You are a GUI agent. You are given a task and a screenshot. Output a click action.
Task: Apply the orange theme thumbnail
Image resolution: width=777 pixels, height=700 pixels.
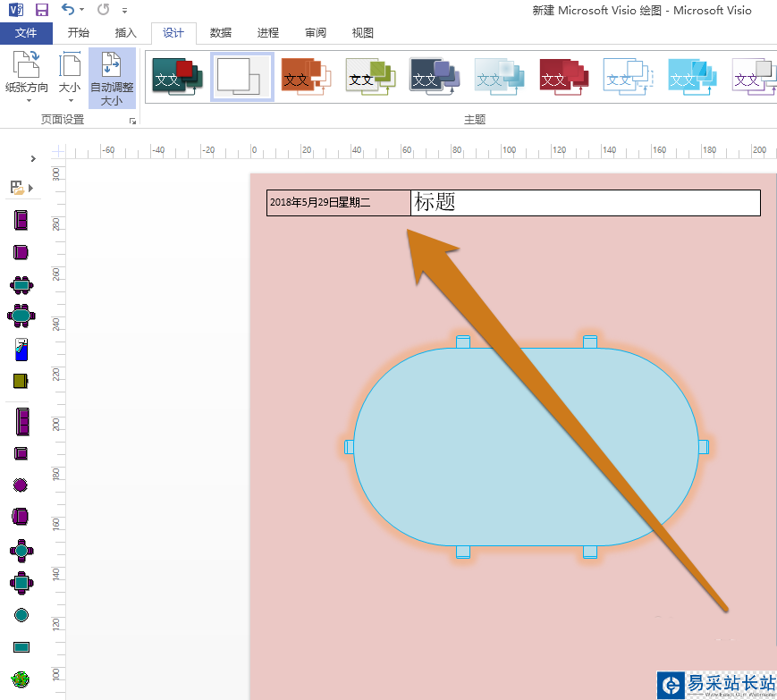coord(307,77)
